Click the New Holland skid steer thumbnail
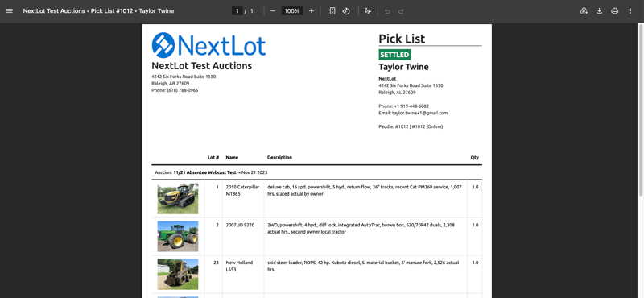 tap(178, 274)
